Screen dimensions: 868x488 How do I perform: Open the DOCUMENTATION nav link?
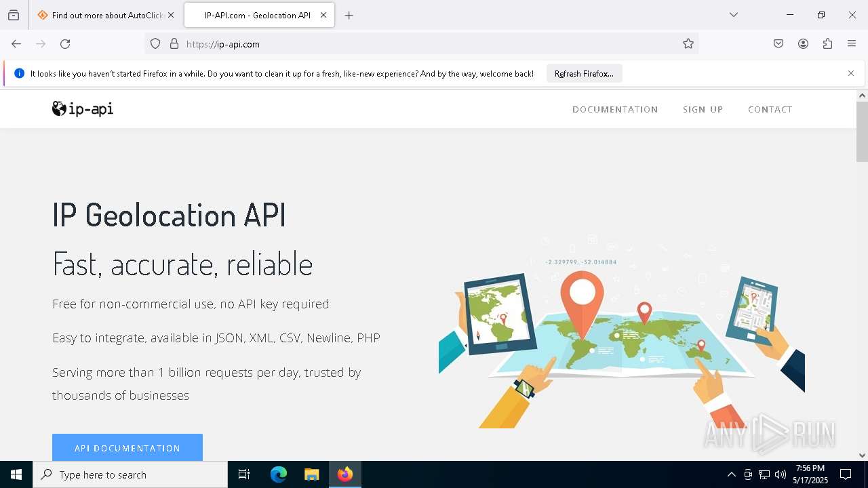[x=615, y=109]
